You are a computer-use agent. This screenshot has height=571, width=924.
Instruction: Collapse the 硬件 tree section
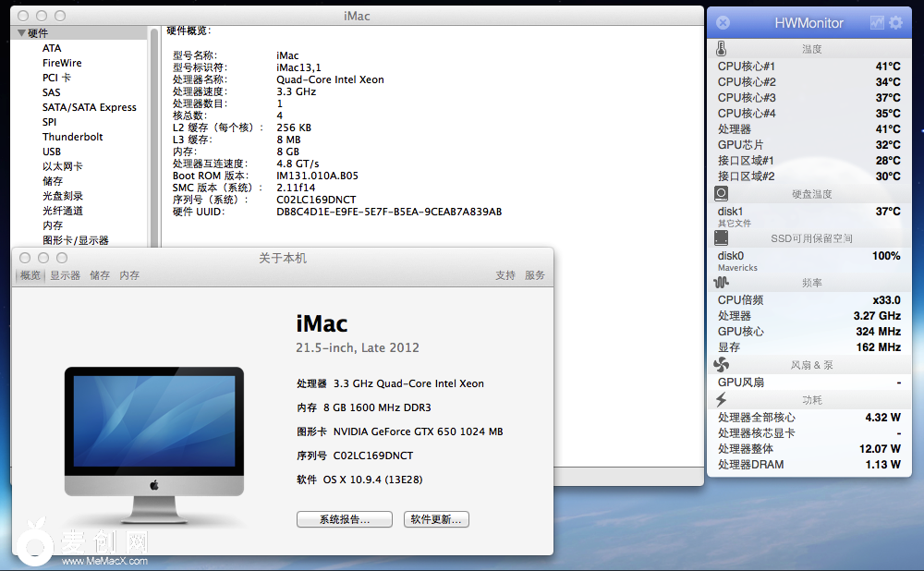(21, 33)
